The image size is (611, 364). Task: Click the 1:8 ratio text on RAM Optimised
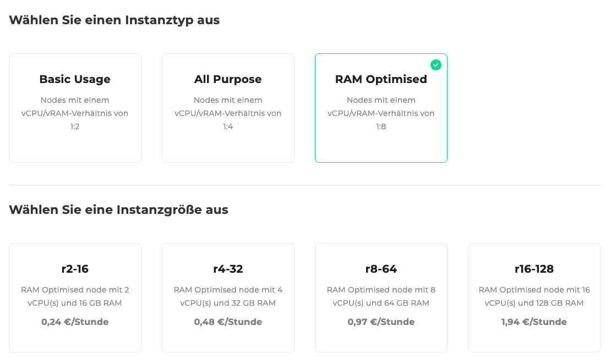coord(381,126)
